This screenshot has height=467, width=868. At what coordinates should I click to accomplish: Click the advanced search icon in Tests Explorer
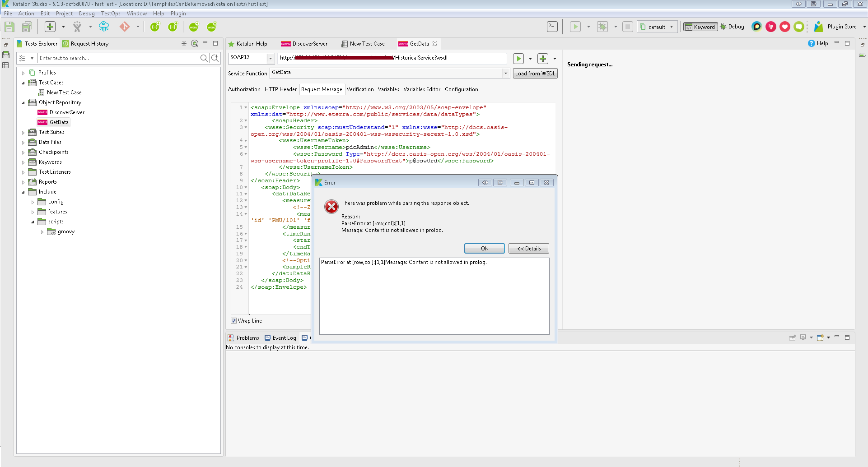coord(215,58)
